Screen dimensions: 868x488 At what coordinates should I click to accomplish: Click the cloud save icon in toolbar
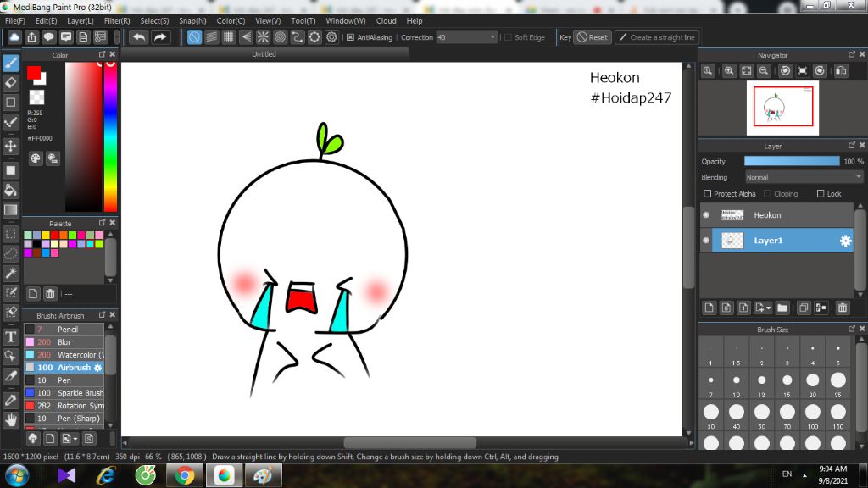tap(14, 37)
